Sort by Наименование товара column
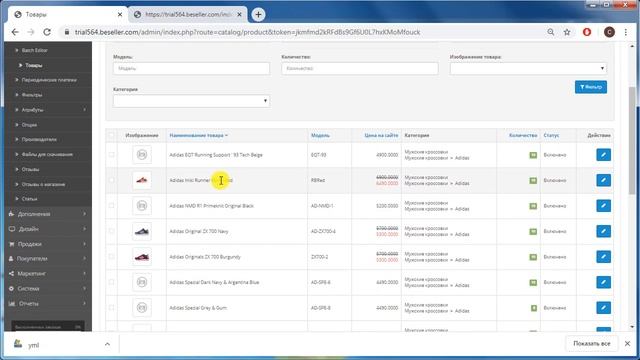This screenshot has height=360, width=640. coord(198,136)
